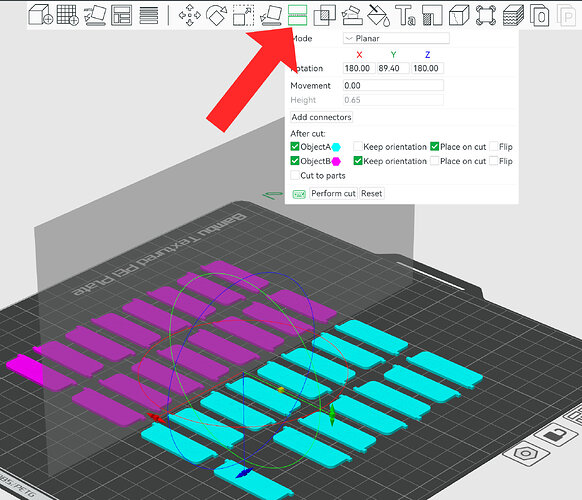Click the unlocked padlock plate icon
Screen dimensions: 582x500
tap(555, 434)
